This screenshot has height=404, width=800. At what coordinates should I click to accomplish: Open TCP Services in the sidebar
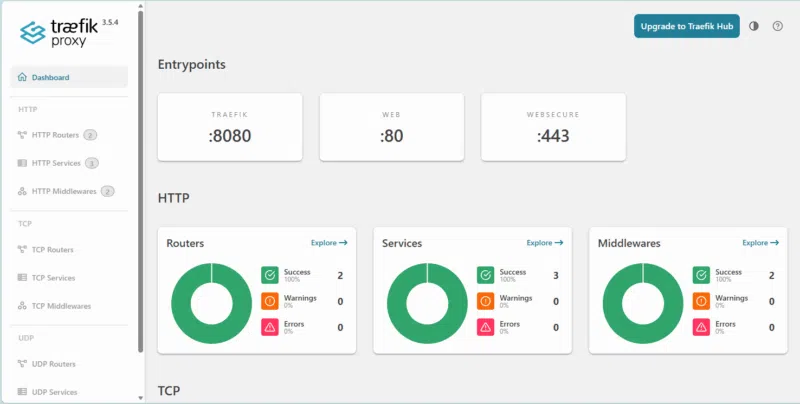(69, 278)
